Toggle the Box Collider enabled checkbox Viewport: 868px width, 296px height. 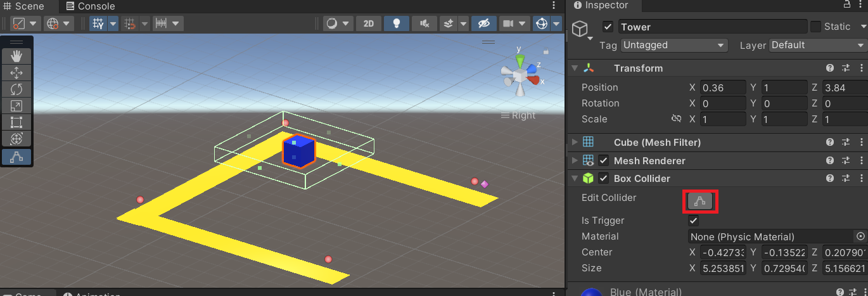603,179
